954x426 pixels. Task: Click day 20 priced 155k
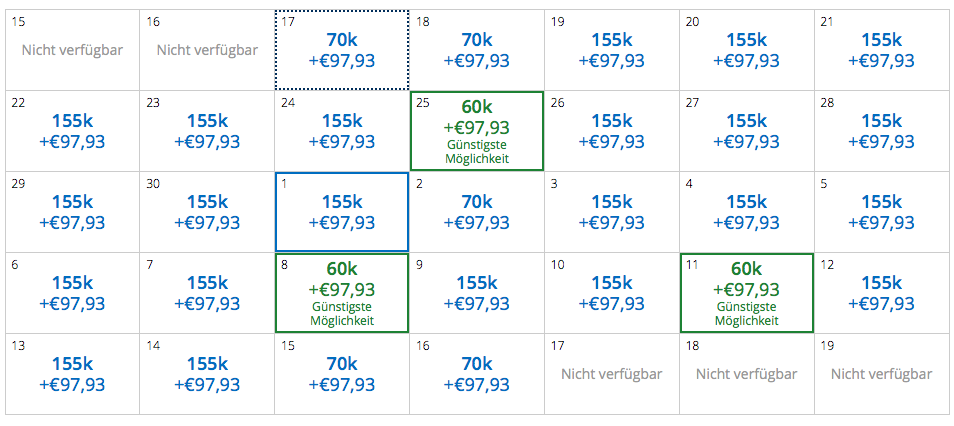click(746, 50)
